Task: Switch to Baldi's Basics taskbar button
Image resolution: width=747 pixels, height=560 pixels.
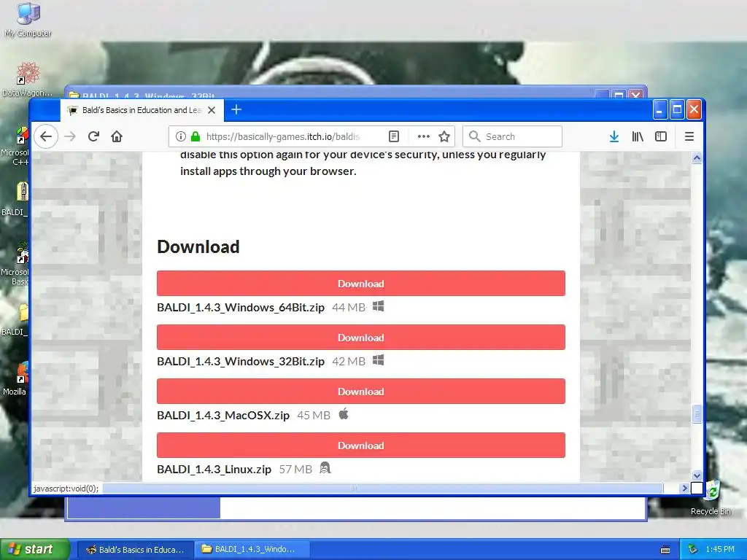Action: [x=136, y=550]
